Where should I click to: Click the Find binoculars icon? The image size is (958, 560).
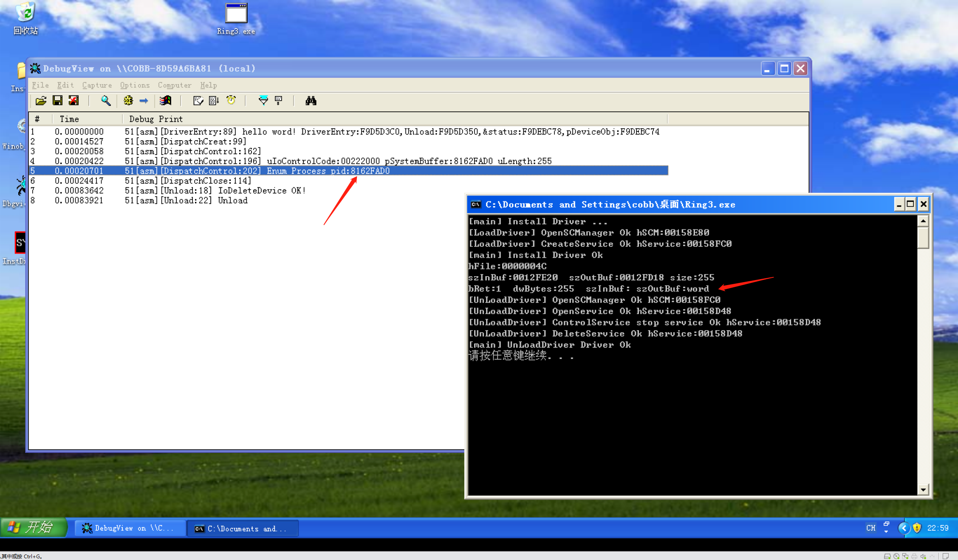311,101
